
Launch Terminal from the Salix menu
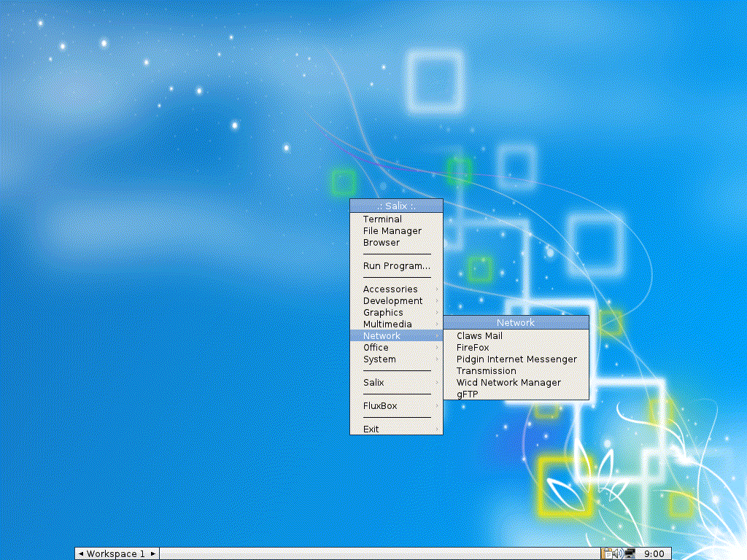[x=396, y=219]
